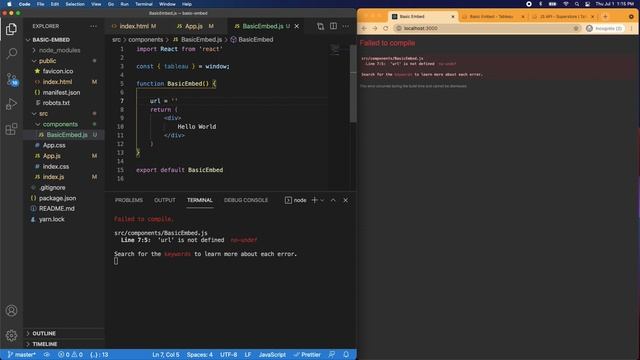The width and height of the screenshot is (640, 360).
Task: Open the Source Control view
Action: point(11,79)
